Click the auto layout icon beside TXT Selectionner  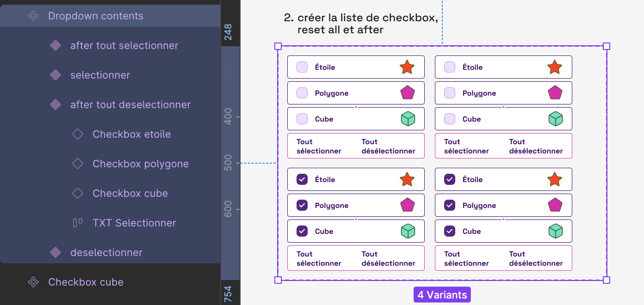point(78,223)
